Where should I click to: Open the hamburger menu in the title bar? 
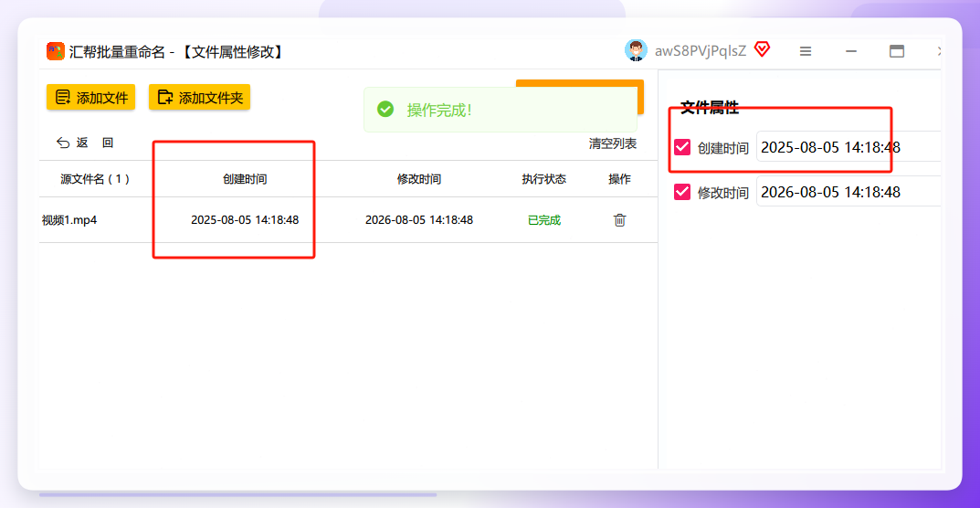(806, 51)
